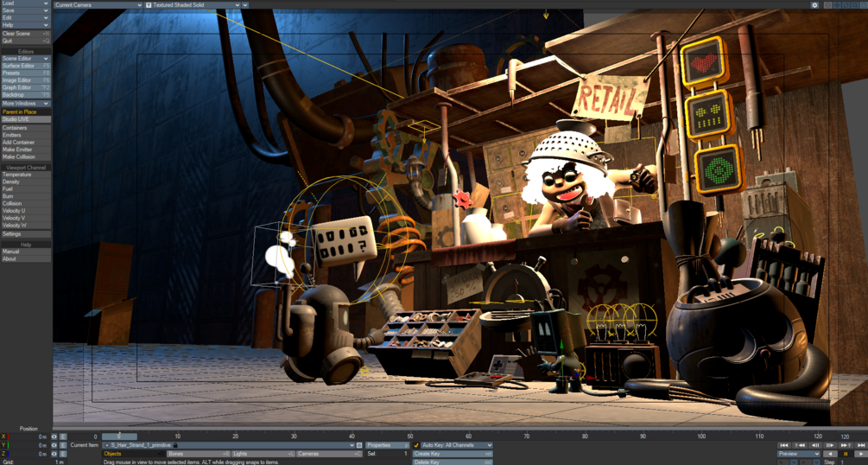Expand the Load menu
868x465 pixels.
pos(25,3)
